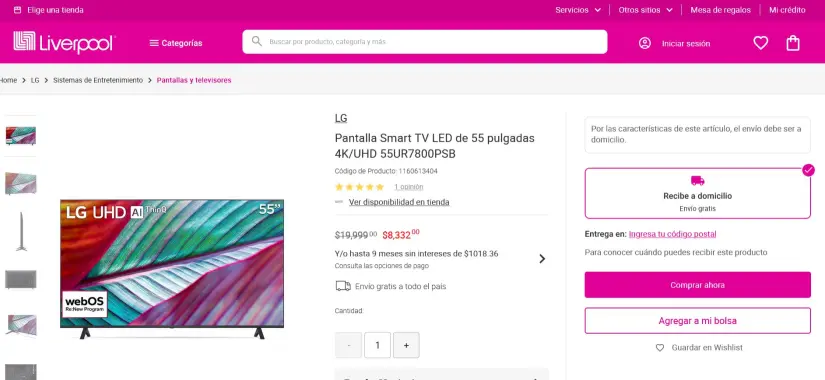Open the wishlist heart icon in header
The height and width of the screenshot is (380, 825).
760,43
